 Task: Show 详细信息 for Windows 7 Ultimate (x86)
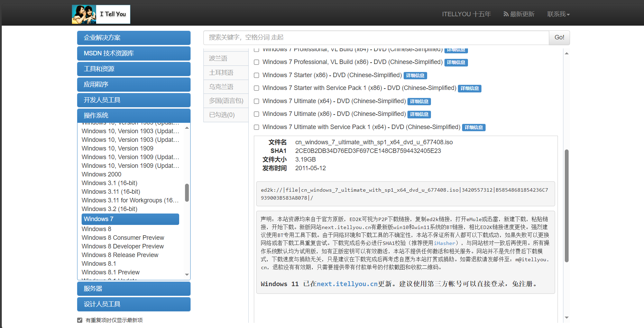(419, 115)
